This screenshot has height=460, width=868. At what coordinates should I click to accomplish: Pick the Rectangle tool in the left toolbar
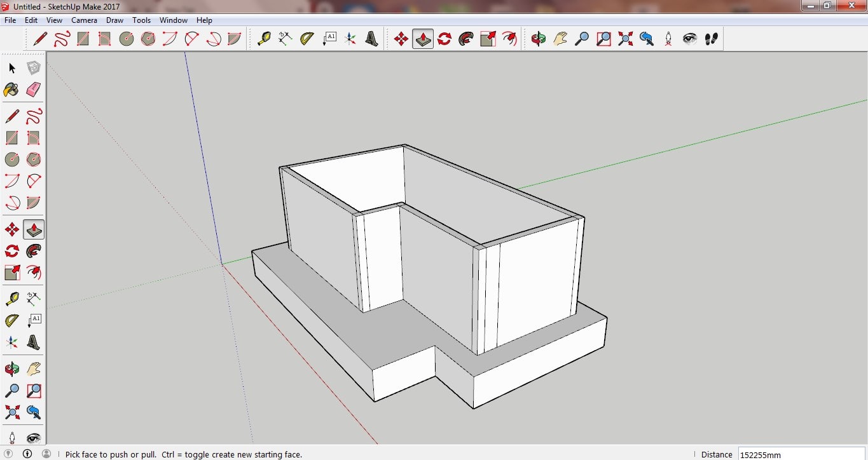(x=12, y=138)
